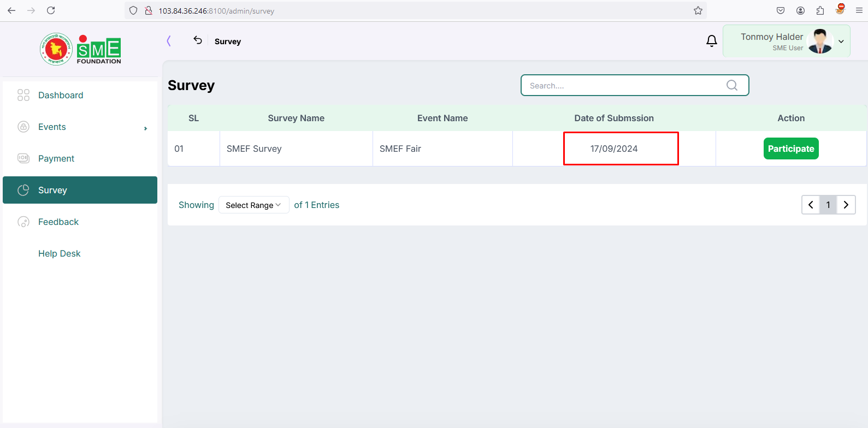Image resolution: width=868 pixels, height=428 pixels.
Task: Click the Feedback sidebar icon
Action: (x=23, y=222)
